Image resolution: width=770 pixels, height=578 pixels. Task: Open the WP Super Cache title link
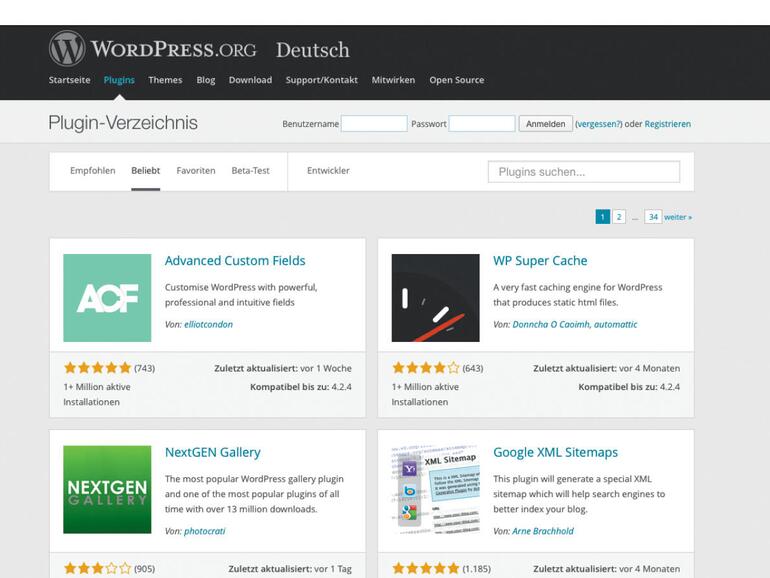(540, 261)
